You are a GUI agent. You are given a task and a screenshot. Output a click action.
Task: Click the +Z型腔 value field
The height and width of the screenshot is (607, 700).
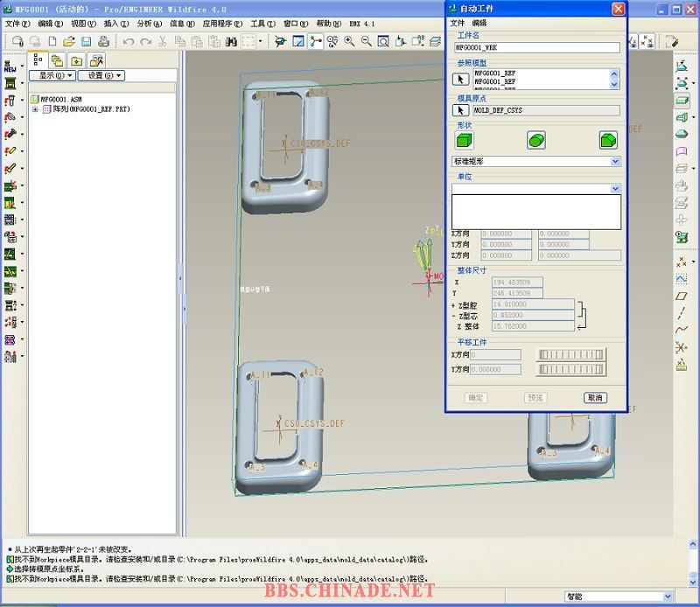(533, 304)
